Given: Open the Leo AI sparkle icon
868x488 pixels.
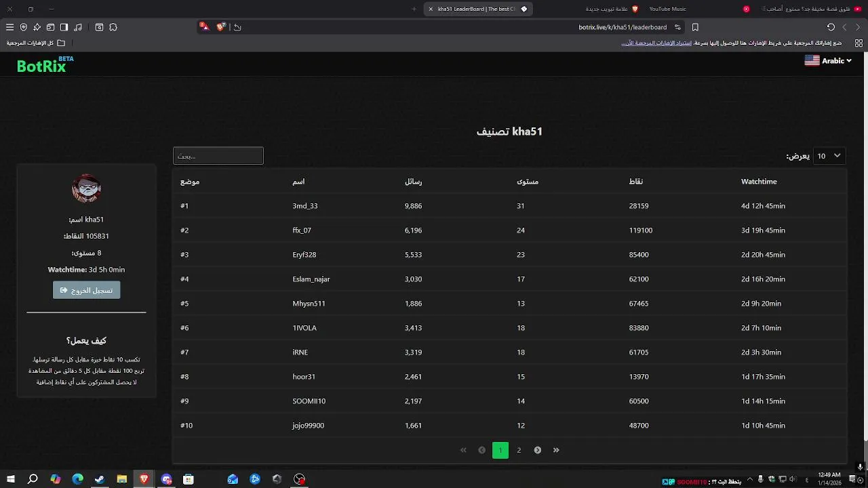Looking at the screenshot, I should coord(37,27).
